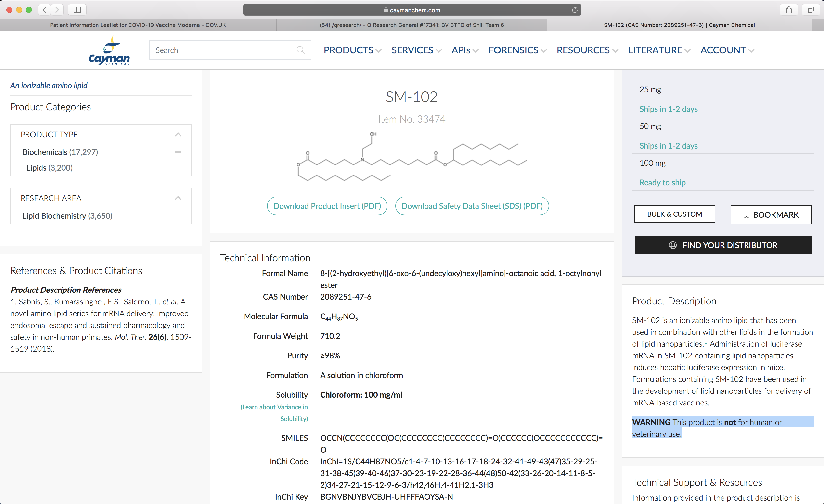Click the Safari forward arrow button
This screenshot has height=504, width=824.
pos(57,10)
